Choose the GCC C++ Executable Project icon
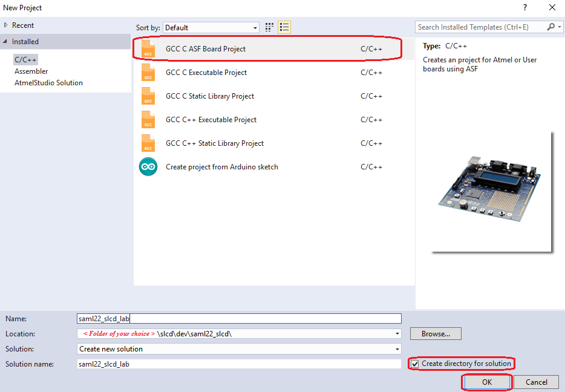 (x=148, y=120)
